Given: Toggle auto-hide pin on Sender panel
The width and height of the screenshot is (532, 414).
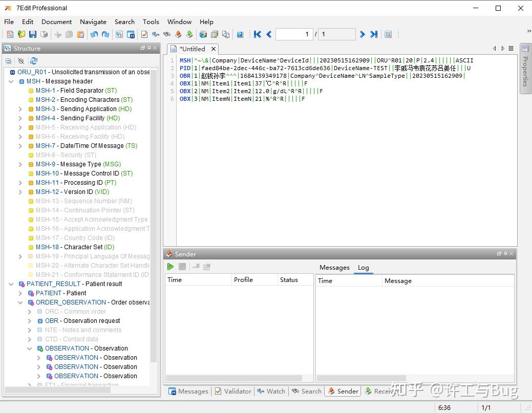Looking at the screenshot, I should click(x=505, y=254).
